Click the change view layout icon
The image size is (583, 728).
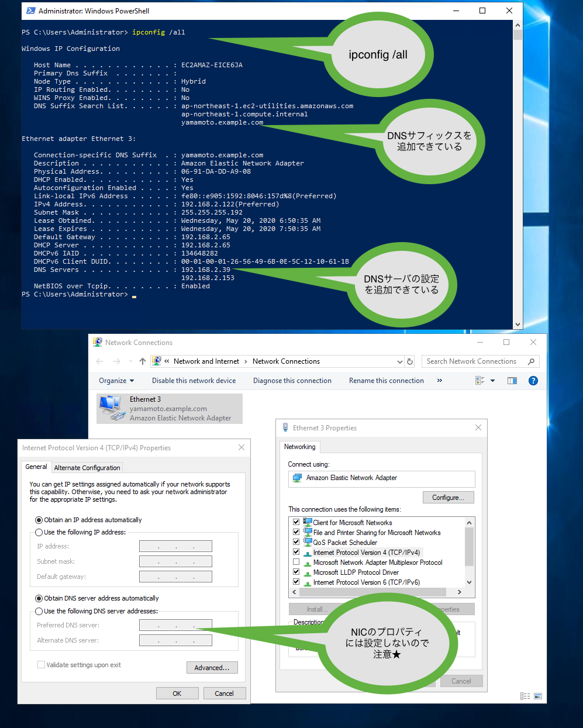(480, 381)
